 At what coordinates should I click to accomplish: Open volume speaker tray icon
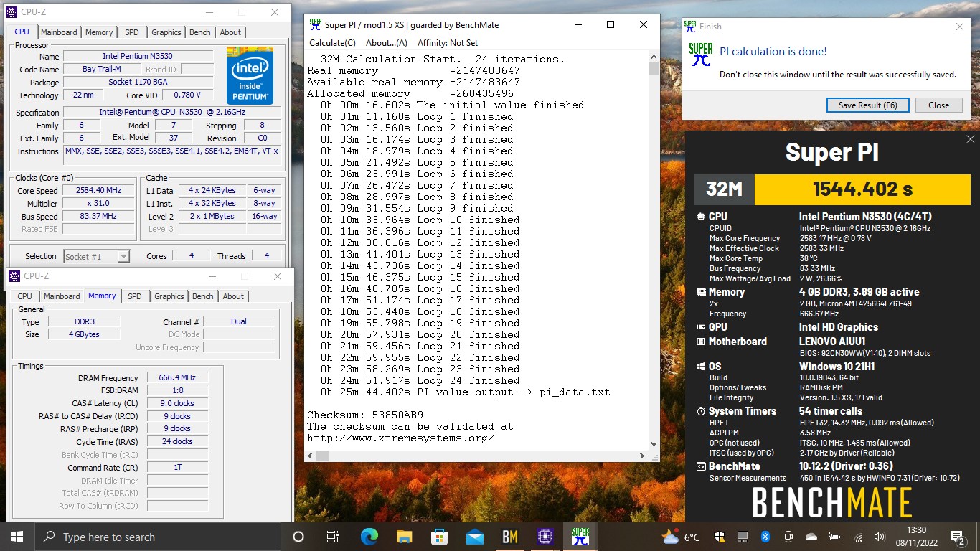pos(879,537)
